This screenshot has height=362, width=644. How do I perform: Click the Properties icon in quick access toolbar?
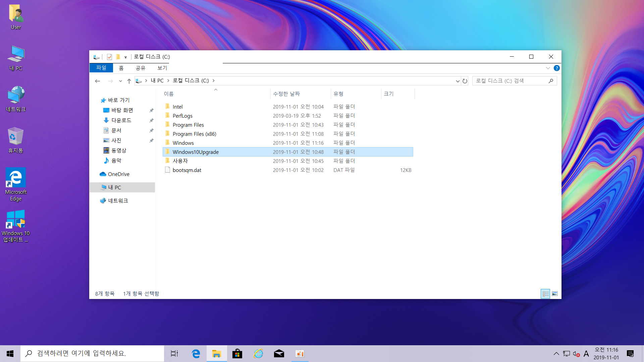[109, 57]
